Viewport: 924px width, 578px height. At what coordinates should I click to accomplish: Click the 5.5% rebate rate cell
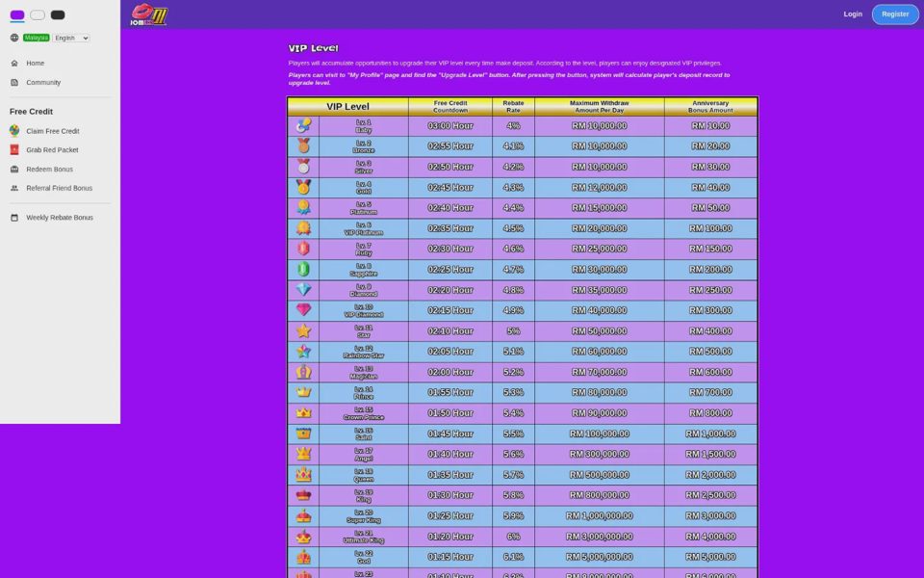(513, 433)
